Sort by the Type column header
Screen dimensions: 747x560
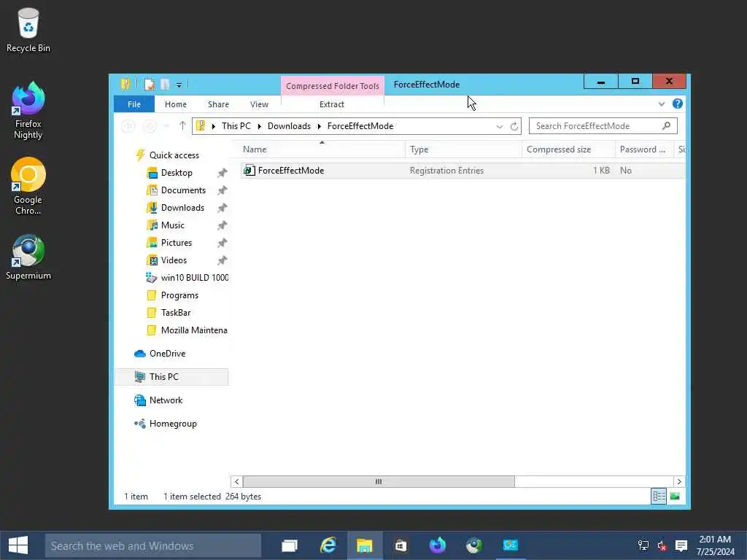tap(463, 149)
